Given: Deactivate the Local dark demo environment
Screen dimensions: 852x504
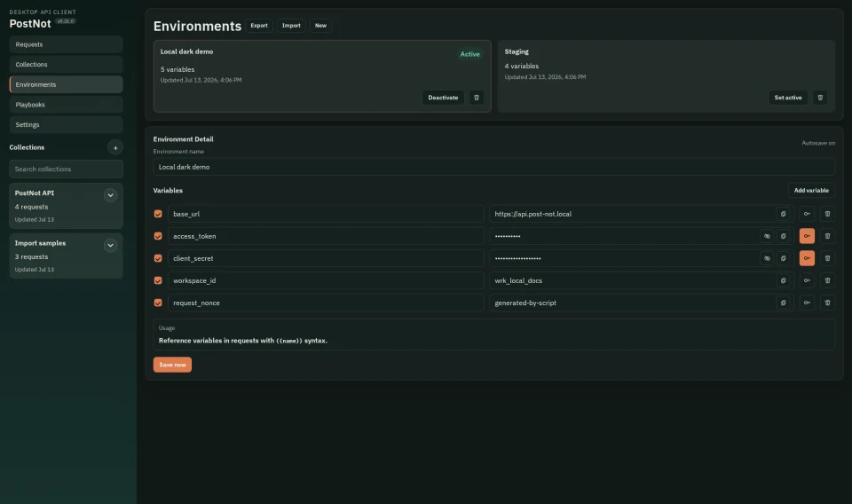Looking at the screenshot, I should (x=443, y=98).
